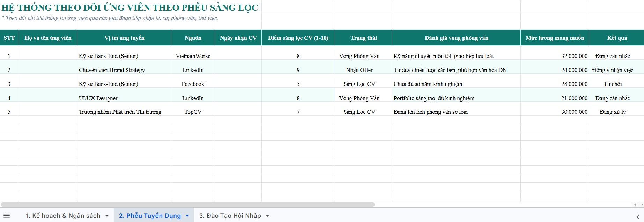The width and height of the screenshot is (644, 222).
Task: Click the horizontal scrollbar thumb
Action: click(188, 205)
